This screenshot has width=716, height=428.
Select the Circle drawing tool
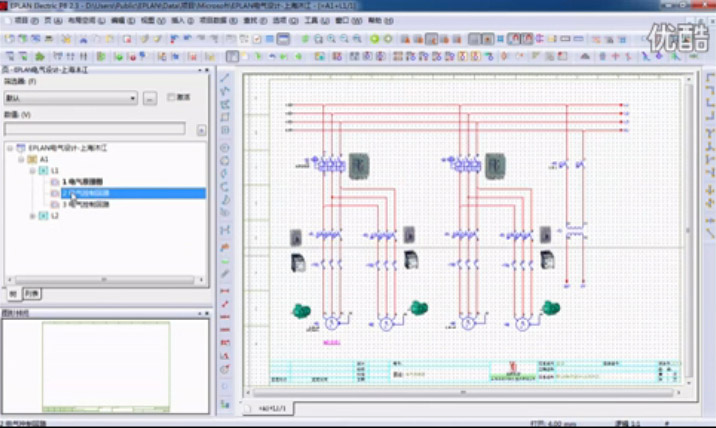click(225, 148)
